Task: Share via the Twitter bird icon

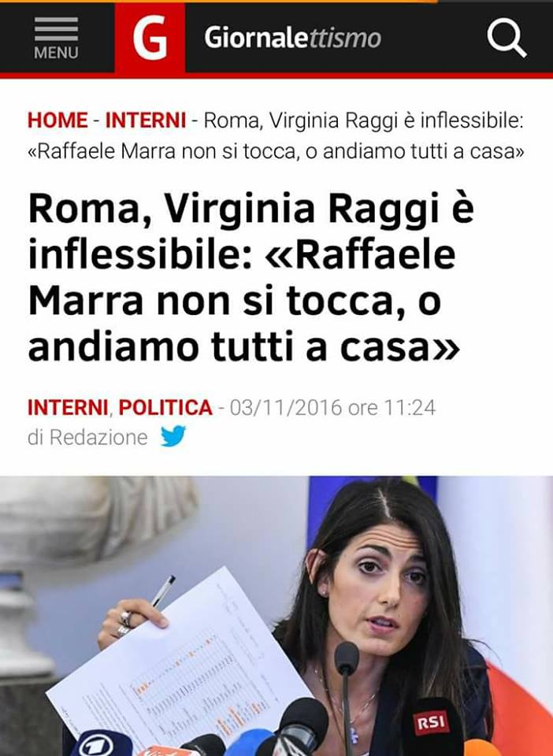Action: pos(173,436)
